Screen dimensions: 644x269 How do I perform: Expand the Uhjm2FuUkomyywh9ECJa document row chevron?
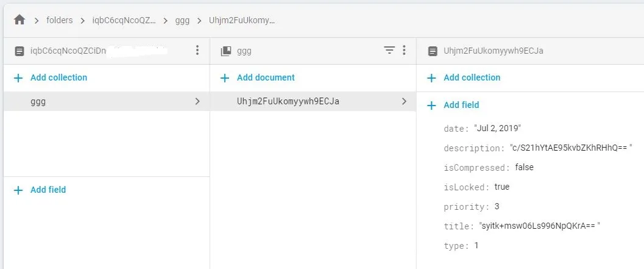click(404, 102)
